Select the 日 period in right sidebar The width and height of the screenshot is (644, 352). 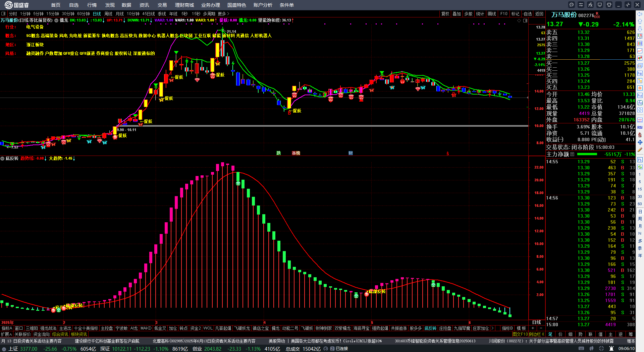click(640, 212)
